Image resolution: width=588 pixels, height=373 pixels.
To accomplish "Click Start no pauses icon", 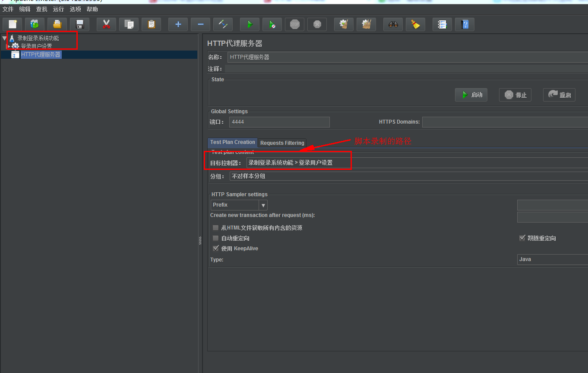I will (x=272, y=24).
